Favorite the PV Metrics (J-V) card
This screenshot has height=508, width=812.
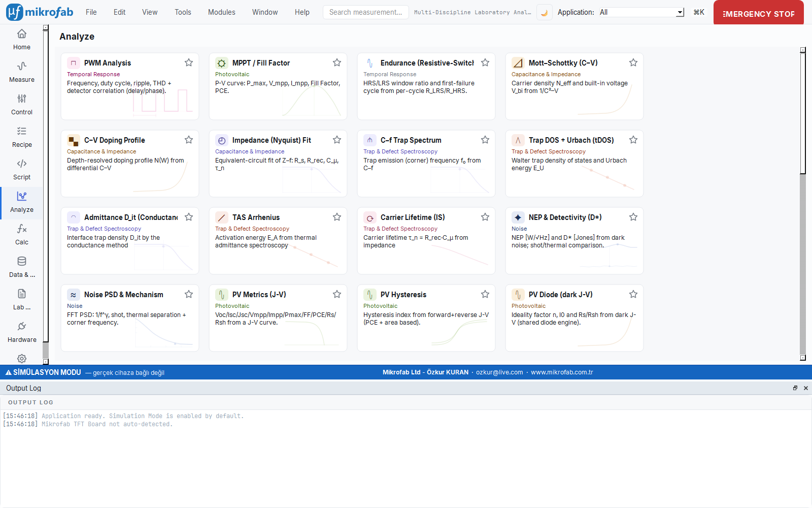click(x=337, y=294)
